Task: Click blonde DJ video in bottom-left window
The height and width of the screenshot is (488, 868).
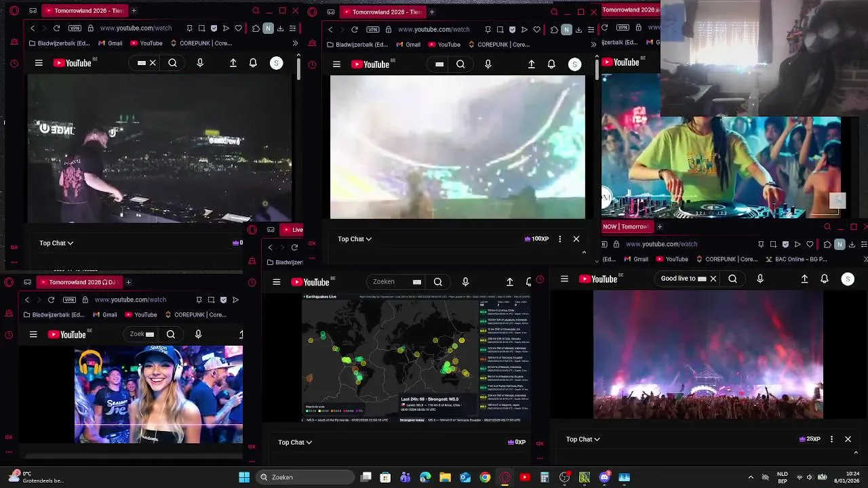Action: point(159,394)
